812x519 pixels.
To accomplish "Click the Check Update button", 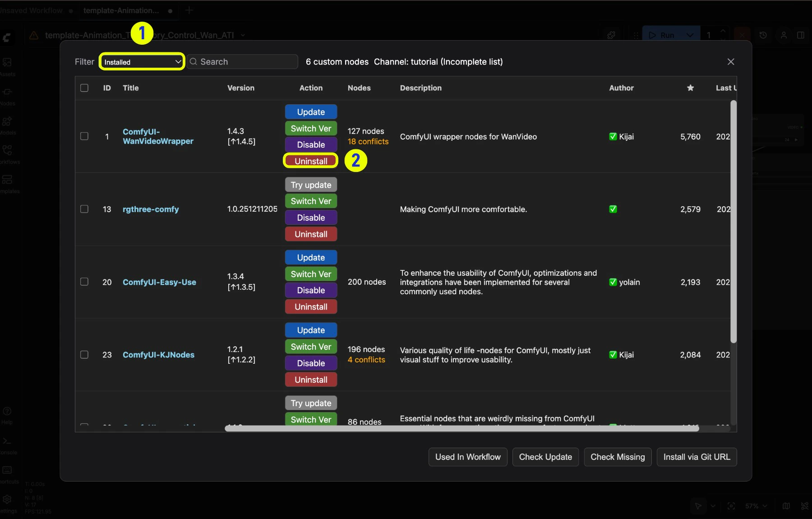I will click(545, 457).
